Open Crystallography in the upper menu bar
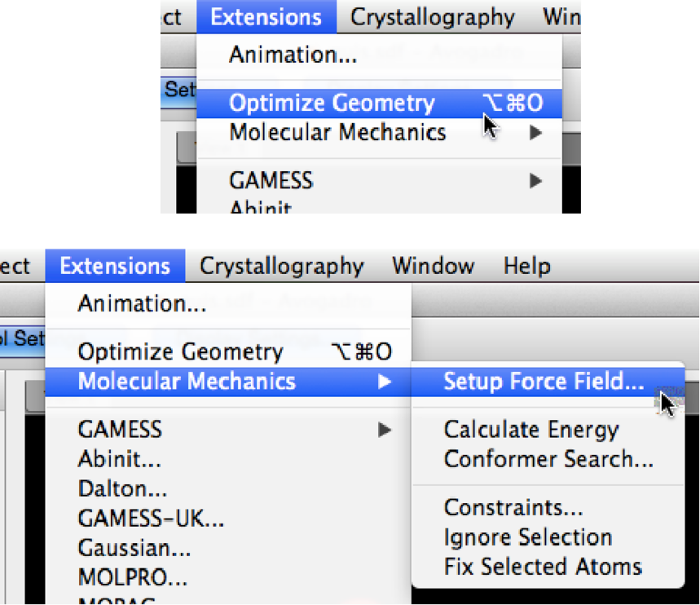 (x=433, y=17)
